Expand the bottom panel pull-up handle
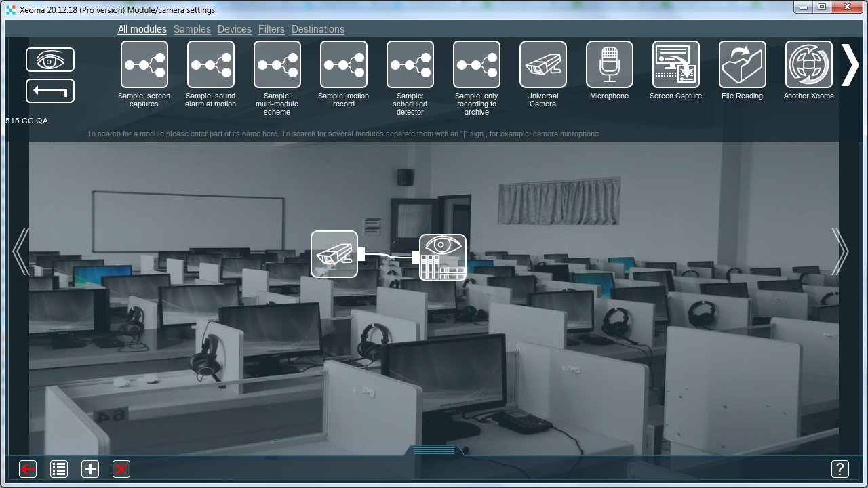The image size is (868, 488). pyautogui.click(x=434, y=451)
